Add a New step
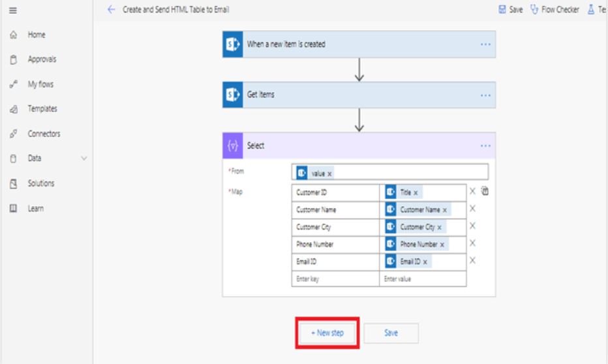This screenshot has width=608, height=364. (327, 333)
